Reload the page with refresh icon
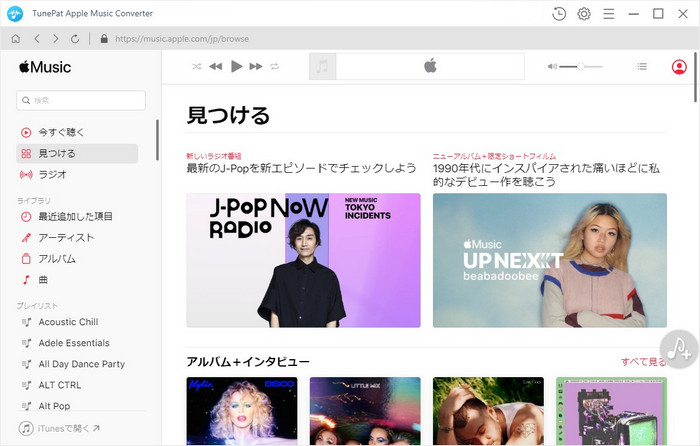The image size is (700, 446). point(75,39)
